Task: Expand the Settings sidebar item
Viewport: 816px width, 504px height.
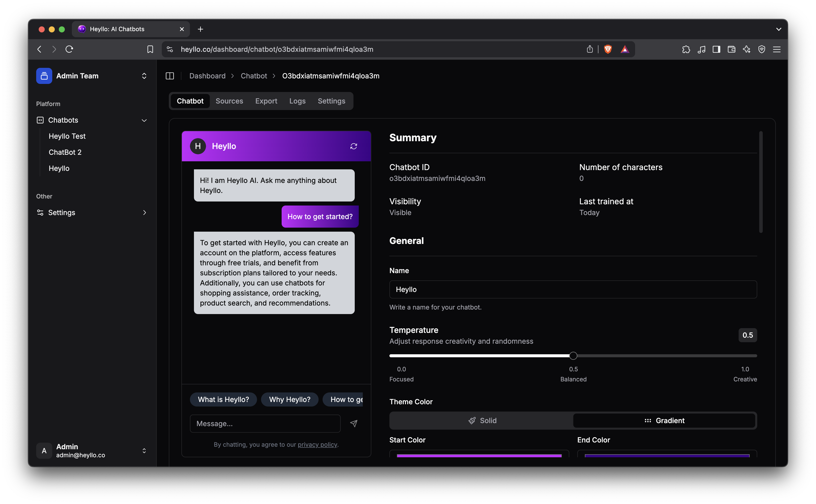Action: pos(144,213)
